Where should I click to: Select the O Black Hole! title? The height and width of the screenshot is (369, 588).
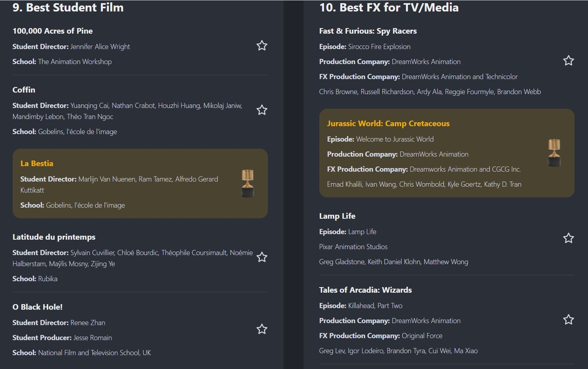point(38,307)
